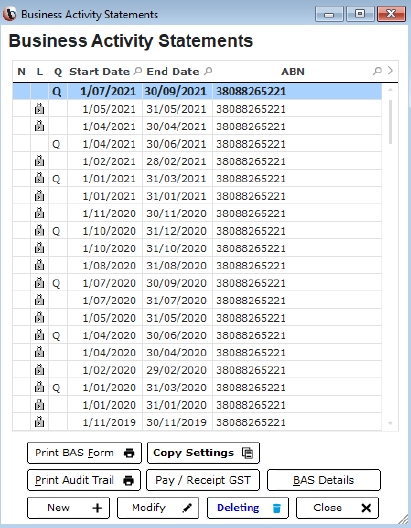Click ABN value in the 31/10/2020 row
This screenshot has width=411, height=528.
click(251, 248)
